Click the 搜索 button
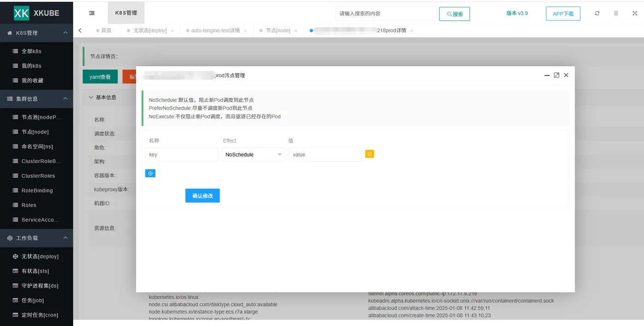Viewport: 644px width, 326px height. pyautogui.click(x=454, y=14)
